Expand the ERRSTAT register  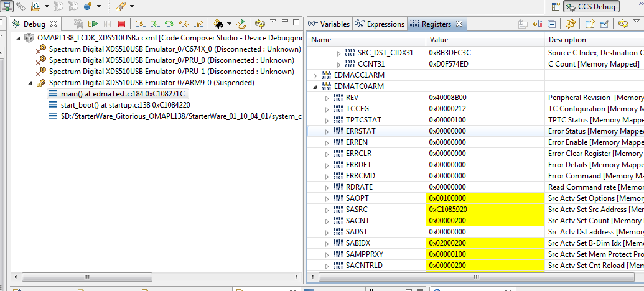pos(327,132)
